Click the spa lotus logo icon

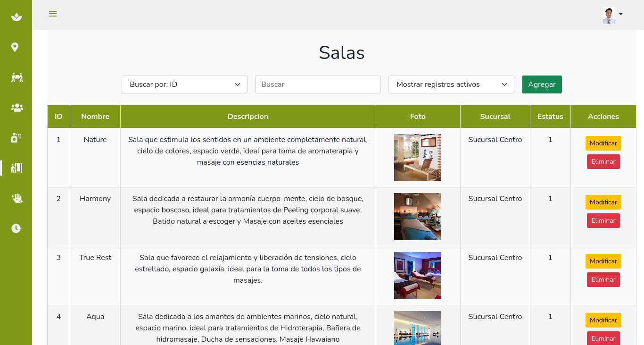point(17,17)
